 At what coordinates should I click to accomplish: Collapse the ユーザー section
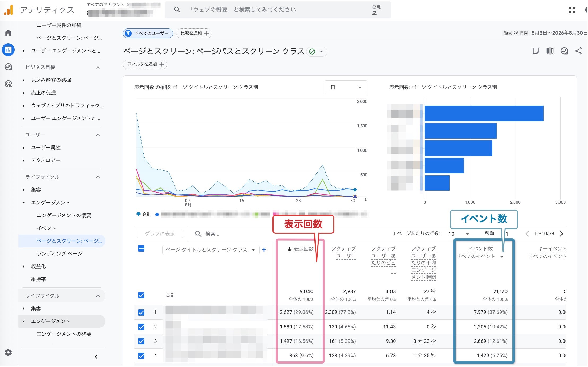[x=98, y=135]
